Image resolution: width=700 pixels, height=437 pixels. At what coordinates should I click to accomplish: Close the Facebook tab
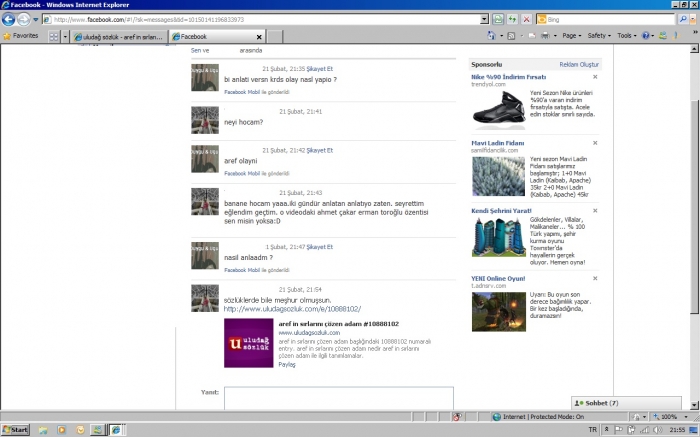[259, 37]
